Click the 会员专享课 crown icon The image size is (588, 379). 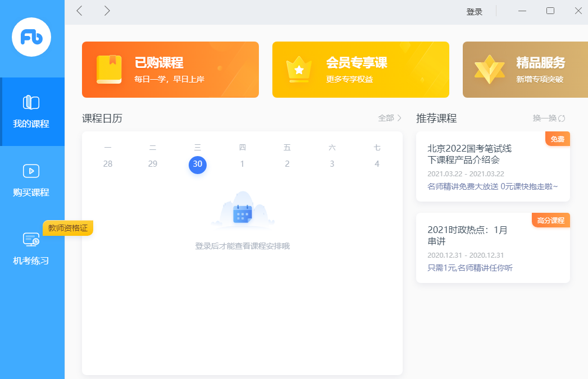299,70
